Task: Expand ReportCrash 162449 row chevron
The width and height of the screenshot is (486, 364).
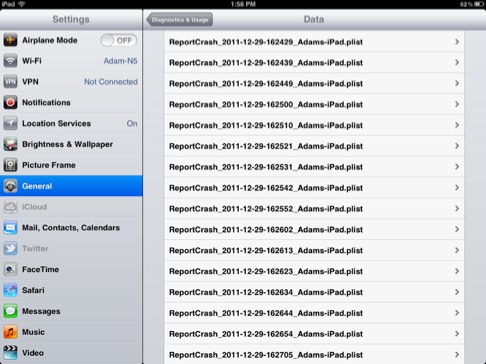Action: [457, 83]
